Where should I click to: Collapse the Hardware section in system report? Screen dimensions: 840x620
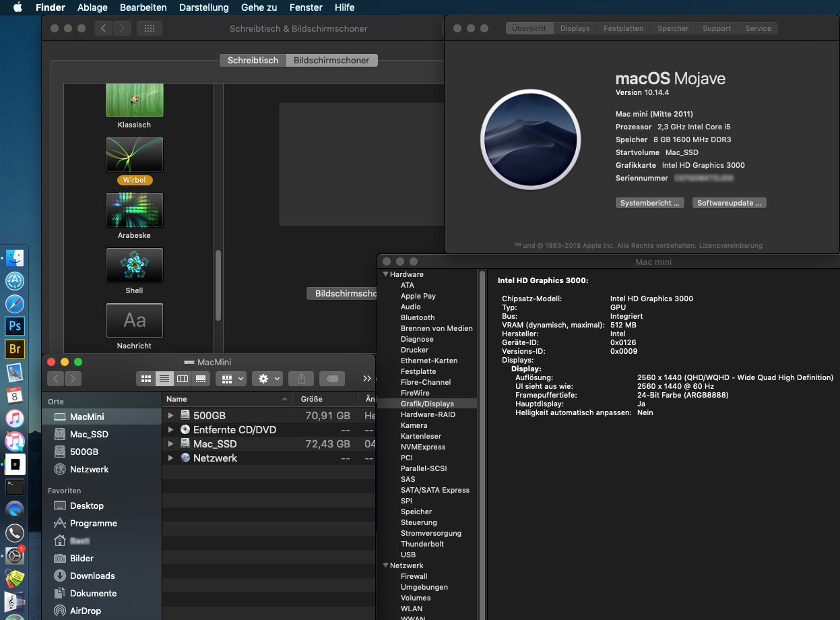pos(386,274)
